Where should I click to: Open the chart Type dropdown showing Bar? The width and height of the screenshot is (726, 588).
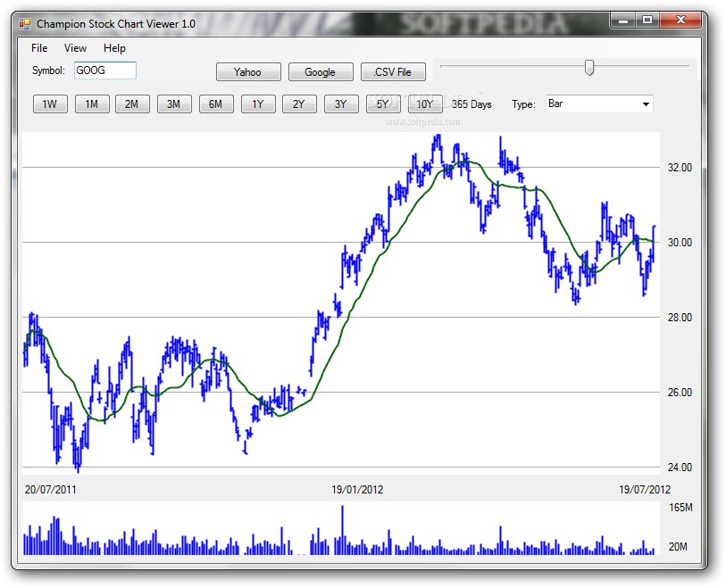point(599,104)
